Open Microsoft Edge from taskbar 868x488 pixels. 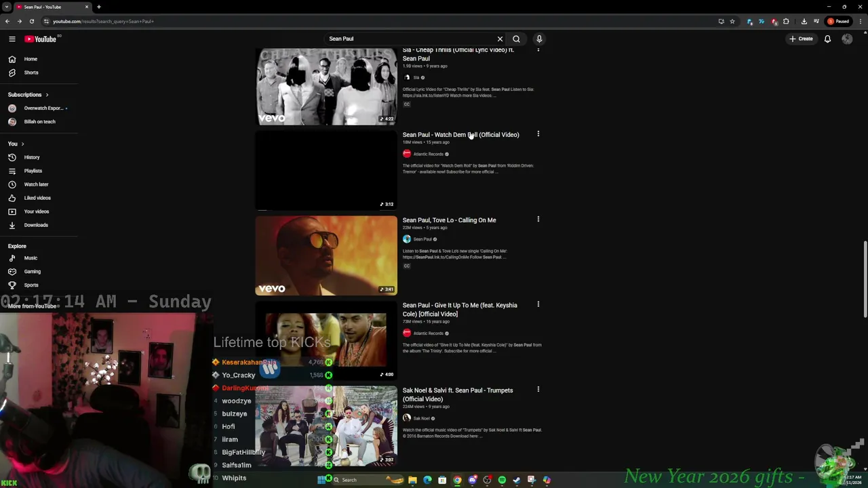click(427, 480)
